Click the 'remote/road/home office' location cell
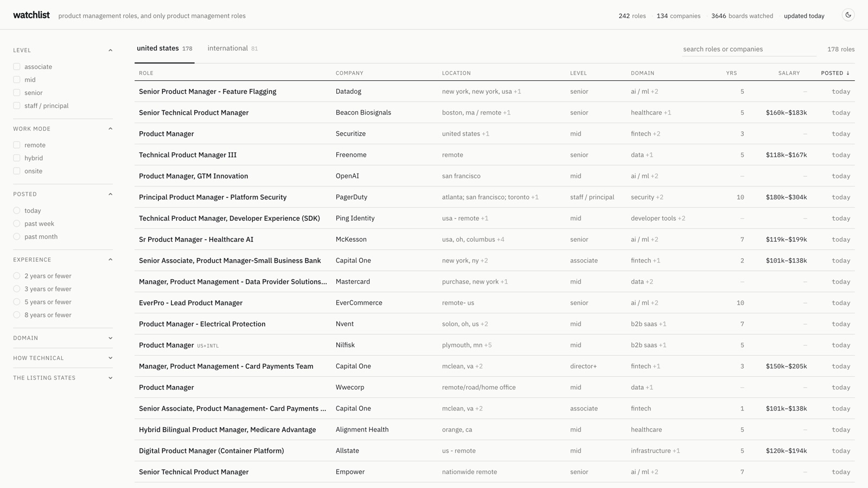The width and height of the screenshot is (868, 488). pyautogui.click(x=478, y=388)
